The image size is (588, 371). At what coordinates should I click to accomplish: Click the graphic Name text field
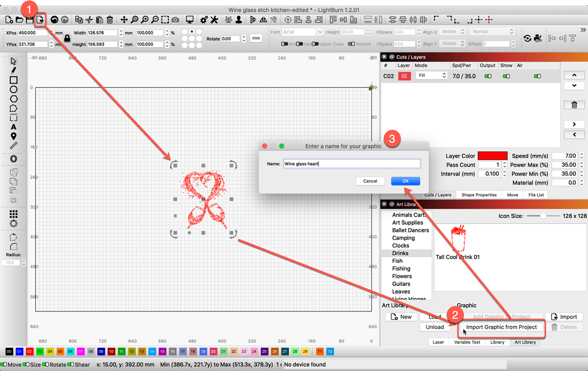click(351, 163)
